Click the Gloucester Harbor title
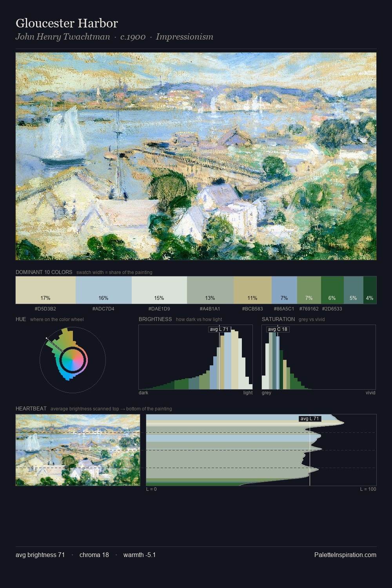 pos(67,23)
